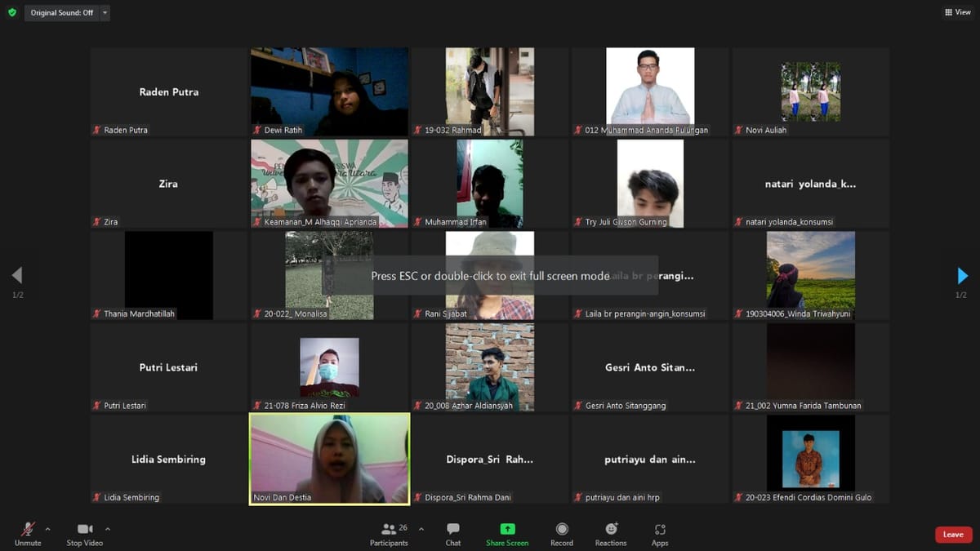
Task: Select Dewi Ratih's video tile
Action: point(329,91)
